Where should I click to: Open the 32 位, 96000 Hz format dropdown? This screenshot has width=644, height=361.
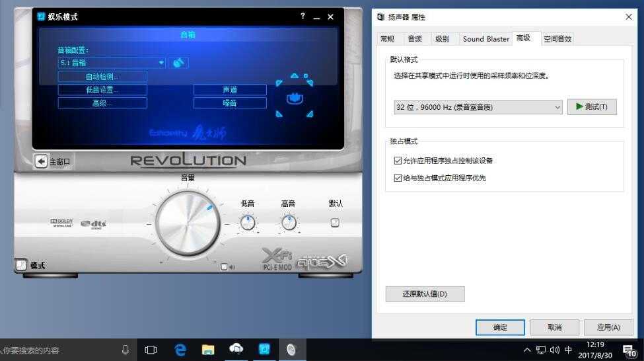coord(478,107)
